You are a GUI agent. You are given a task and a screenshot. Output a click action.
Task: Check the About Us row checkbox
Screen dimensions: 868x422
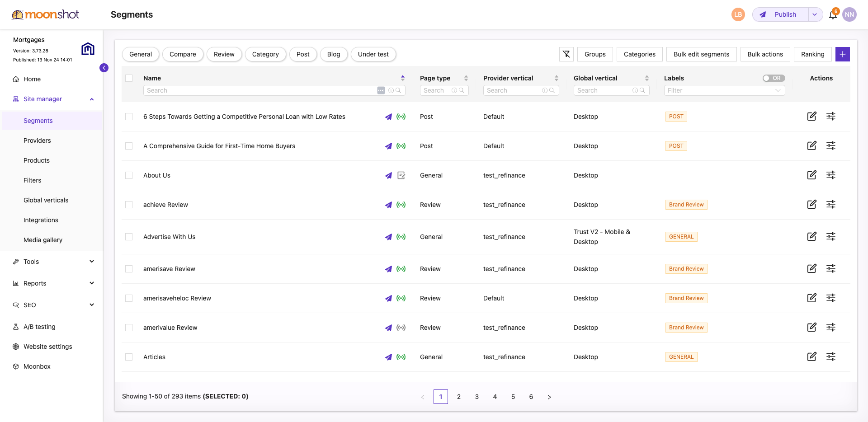129,175
